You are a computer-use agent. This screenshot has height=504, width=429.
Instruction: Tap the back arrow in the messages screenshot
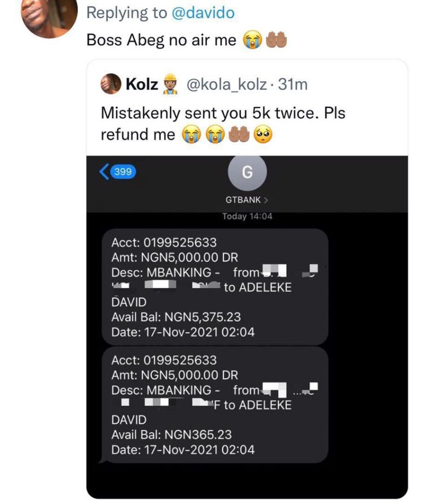[104, 172]
